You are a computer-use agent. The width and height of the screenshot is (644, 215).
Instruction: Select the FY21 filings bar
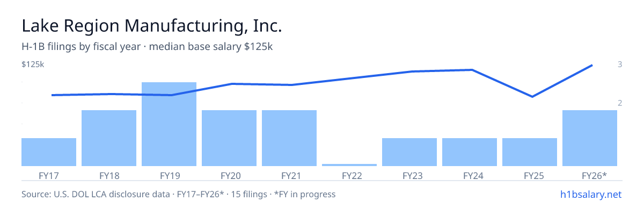click(x=289, y=138)
